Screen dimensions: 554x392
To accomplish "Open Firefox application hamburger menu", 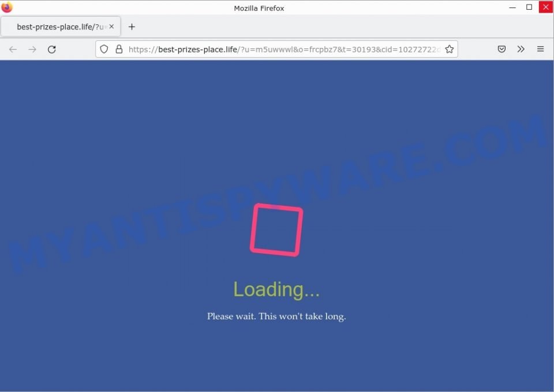I will coord(540,49).
